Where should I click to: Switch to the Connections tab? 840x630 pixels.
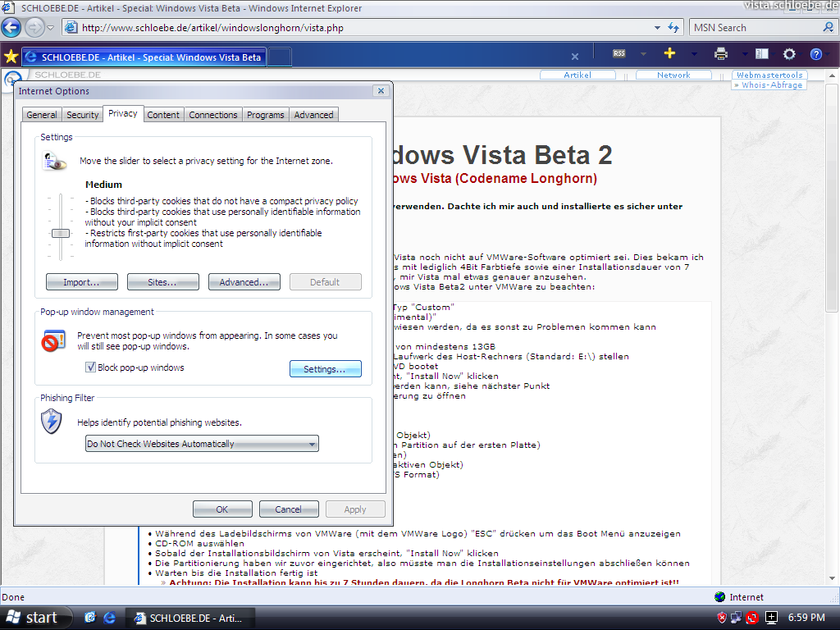213,115
